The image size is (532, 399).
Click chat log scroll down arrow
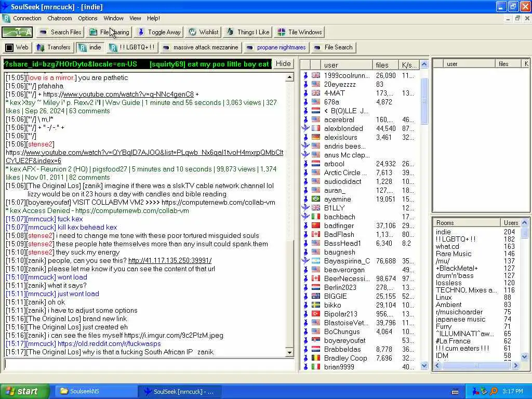click(289, 353)
